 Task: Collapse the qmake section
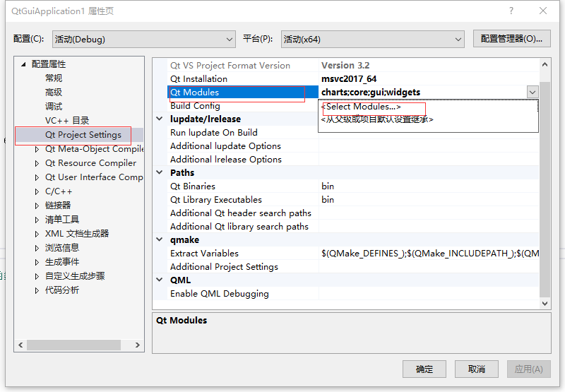pos(160,239)
